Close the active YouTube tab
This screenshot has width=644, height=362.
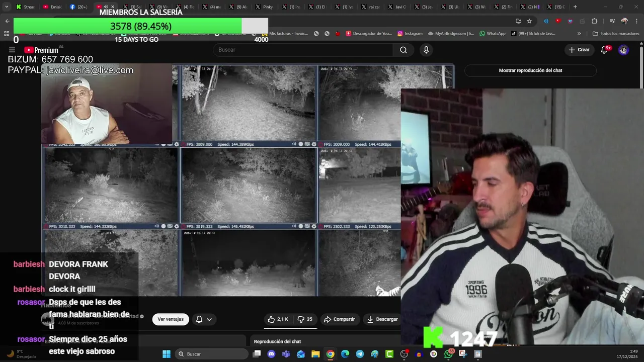point(113,7)
